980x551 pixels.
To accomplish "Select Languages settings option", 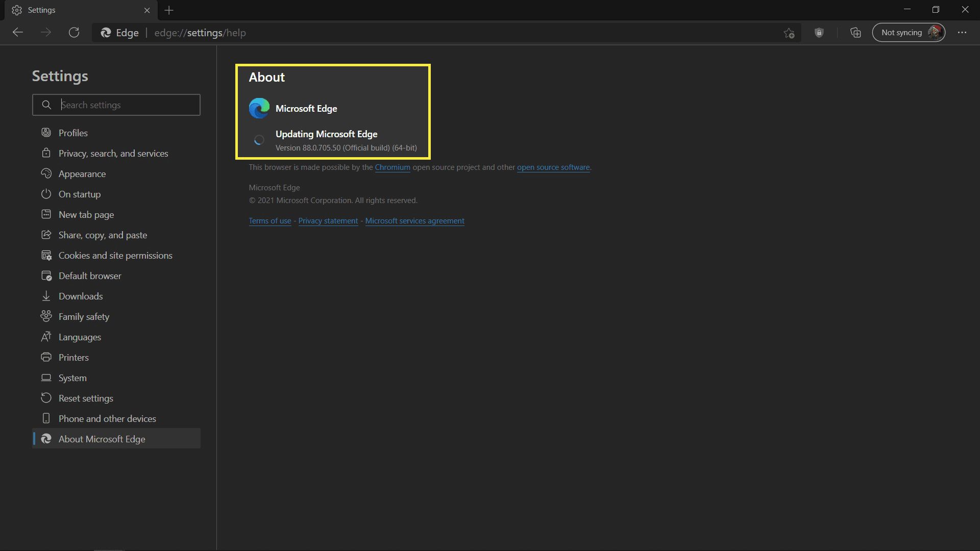I will point(80,336).
